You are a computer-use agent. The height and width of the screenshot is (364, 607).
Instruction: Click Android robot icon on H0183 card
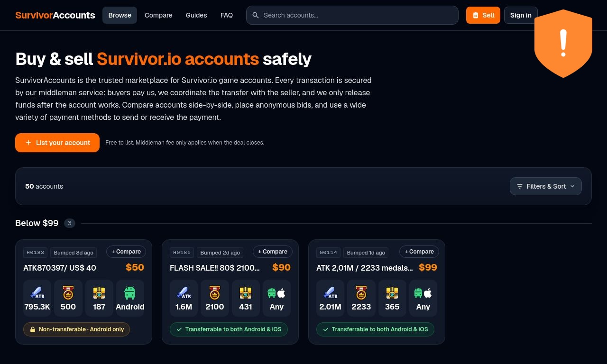(130, 293)
